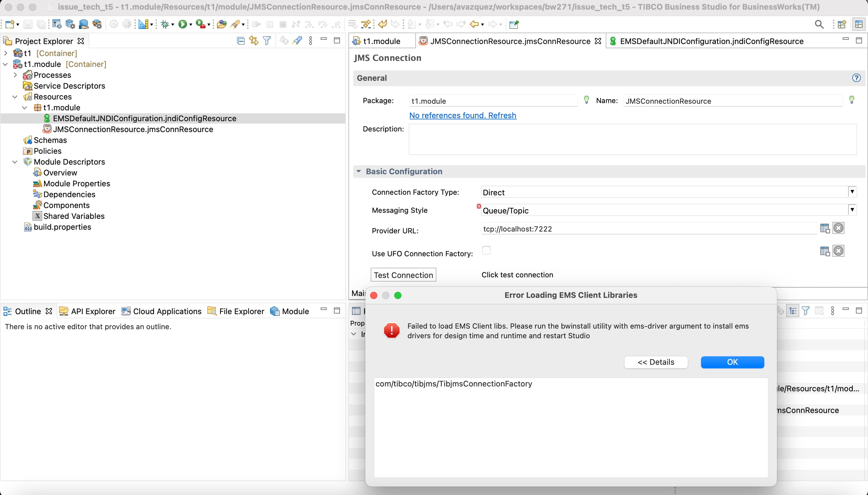The height and width of the screenshot is (495, 868).
Task: Filter Project Explorer with the funnel icon
Action: 267,40
